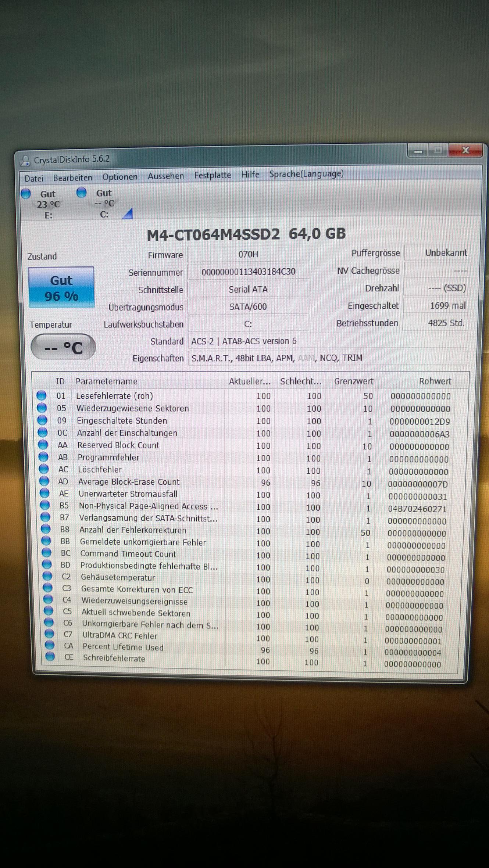The image size is (489, 868).
Task: Open the Bearbeiten menu
Action: 72,178
